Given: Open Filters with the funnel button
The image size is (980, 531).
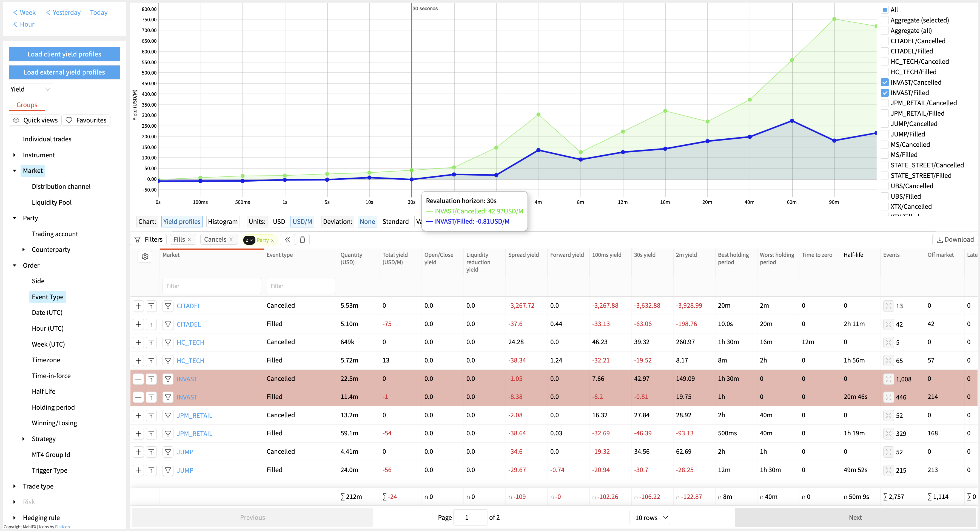Looking at the screenshot, I should click(148, 239).
